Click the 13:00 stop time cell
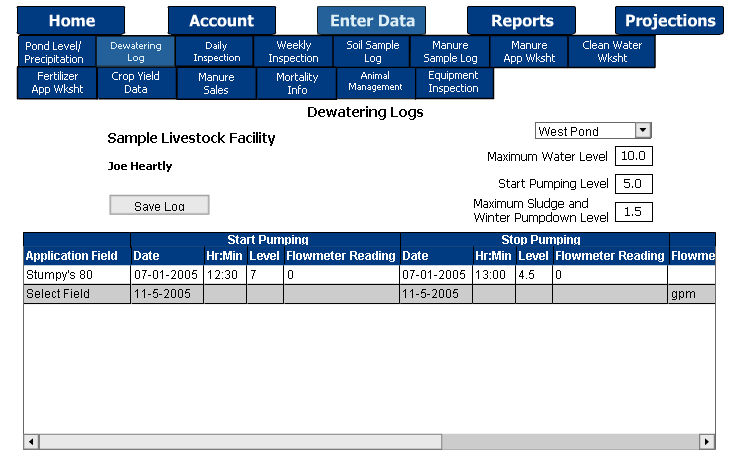Image resolution: width=749 pixels, height=458 pixels. [x=494, y=275]
